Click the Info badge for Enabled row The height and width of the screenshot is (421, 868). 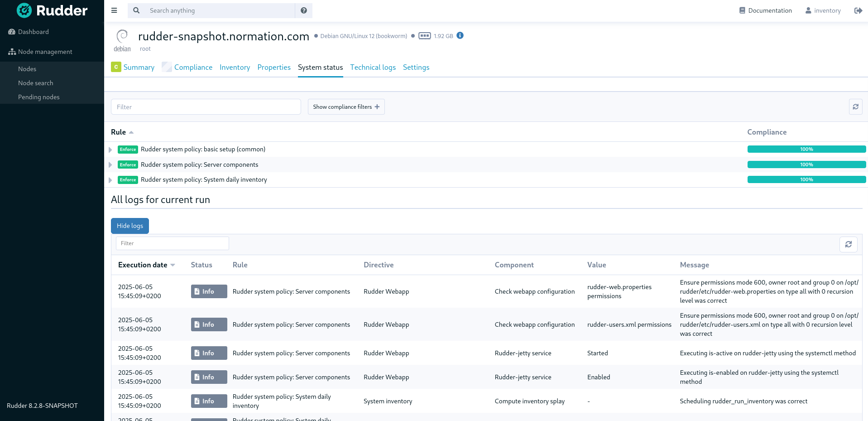click(x=209, y=377)
